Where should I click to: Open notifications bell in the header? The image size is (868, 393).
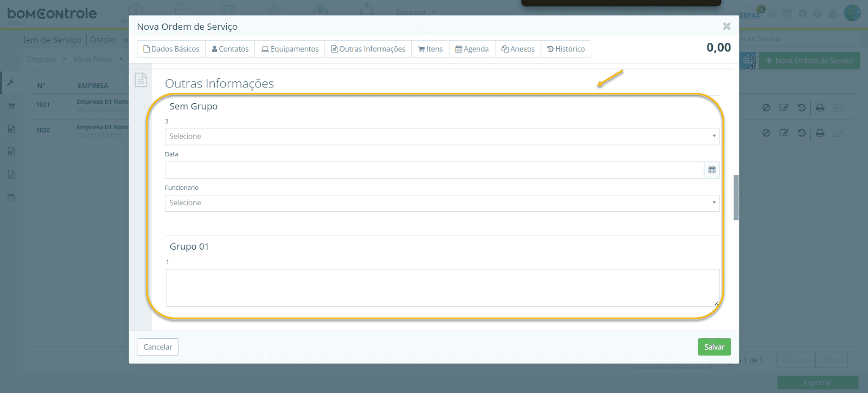point(832,14)
